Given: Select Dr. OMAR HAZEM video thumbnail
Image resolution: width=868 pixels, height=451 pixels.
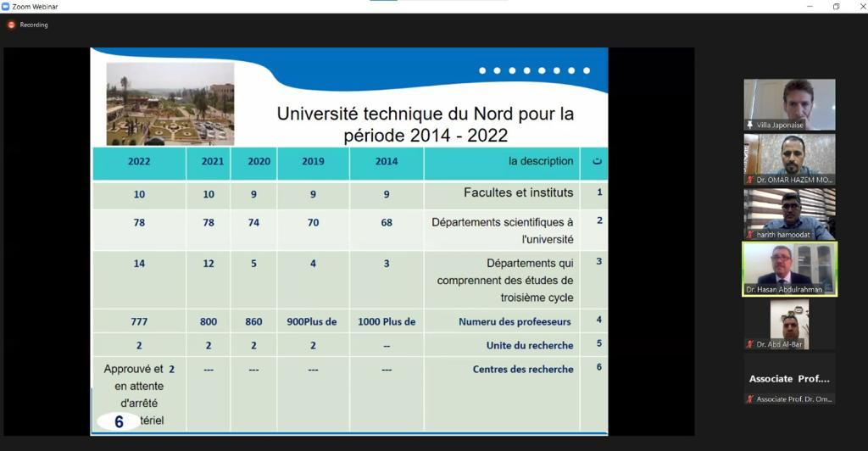Looking at the screenshot, I should (x=789, y=159).
